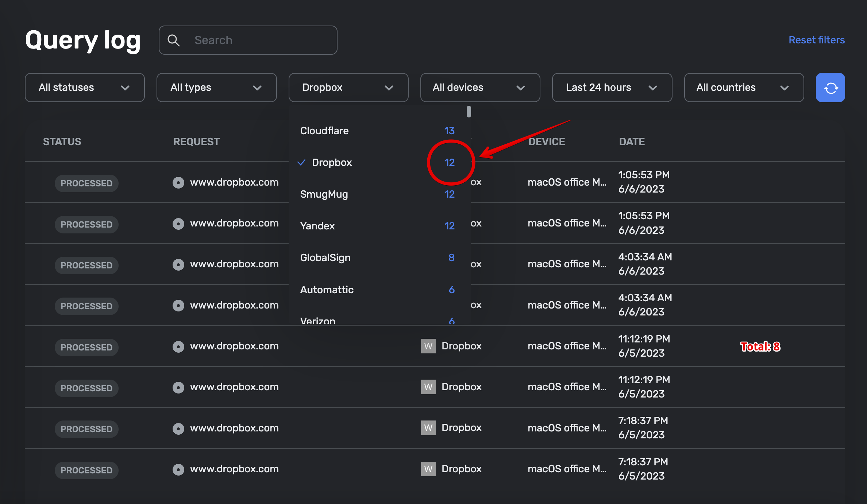
Task: Click Dropbox company in first 11:12:19 PM row
Action: (x=462, y=346)
